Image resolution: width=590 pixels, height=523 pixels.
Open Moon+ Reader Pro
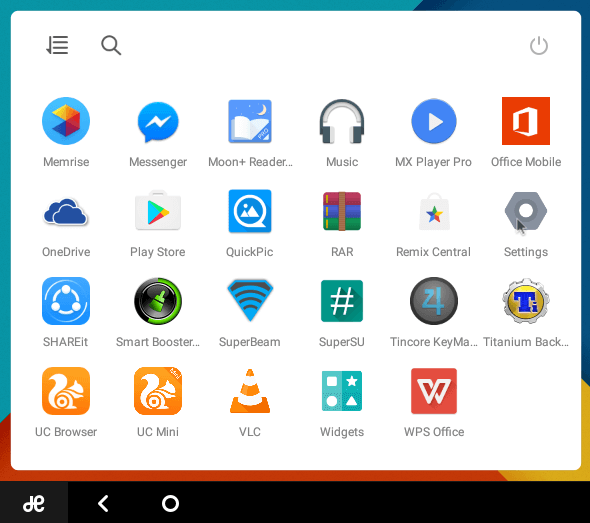click(x=250, y=121)
